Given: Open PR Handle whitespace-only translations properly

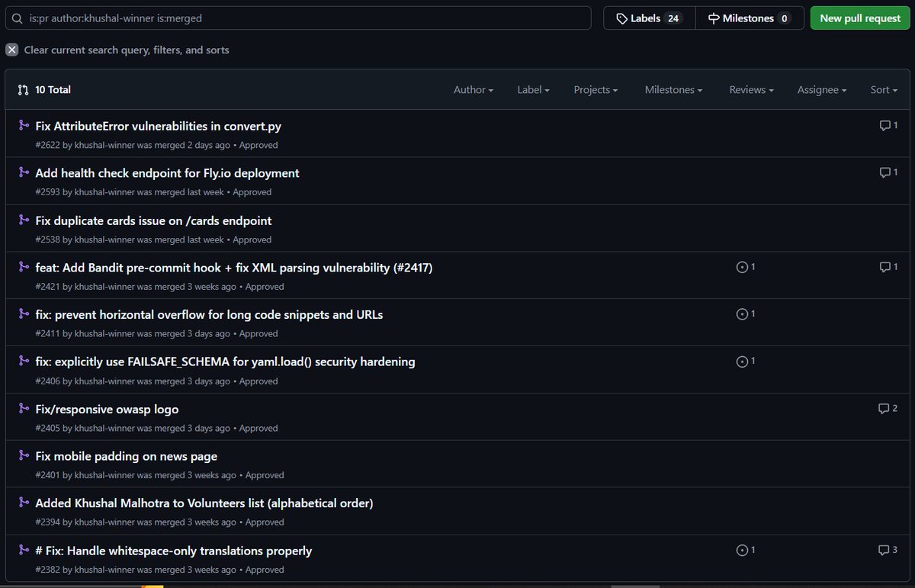Looking at the screenshot, I should pos(174,551).
